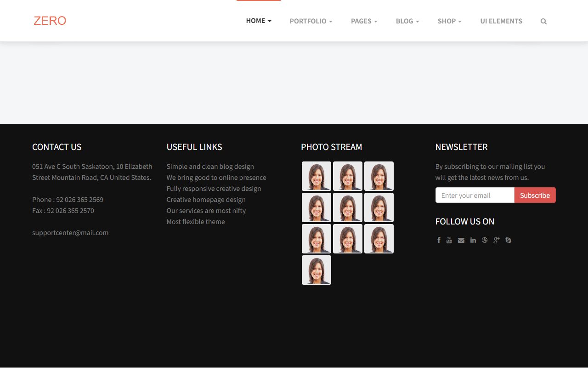Click the email envelope social icon
Screen dimensions: 588x368
pos(461,240)
